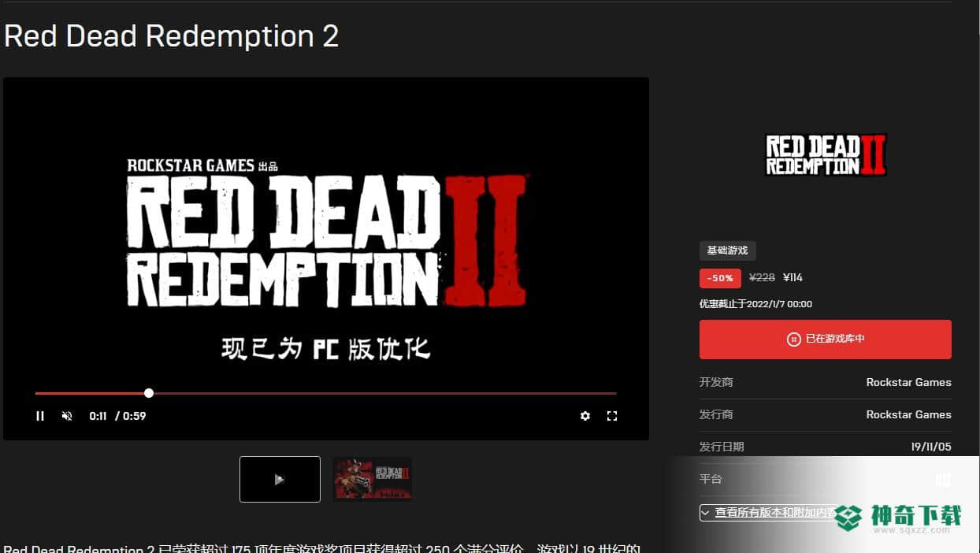Click the video playback area
The height and width of the screenshot is (553, 980).
tap(325, 236)
